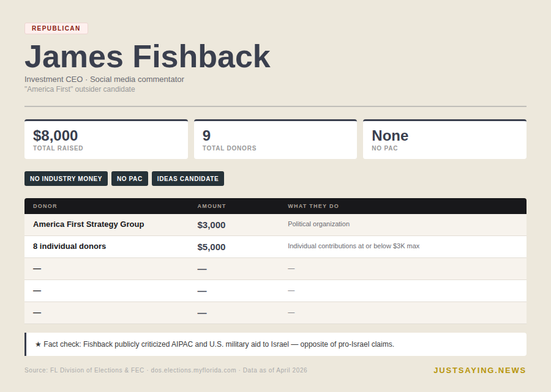
Task: Click the WHAT THEY DO column header
Action: point(313,206)
